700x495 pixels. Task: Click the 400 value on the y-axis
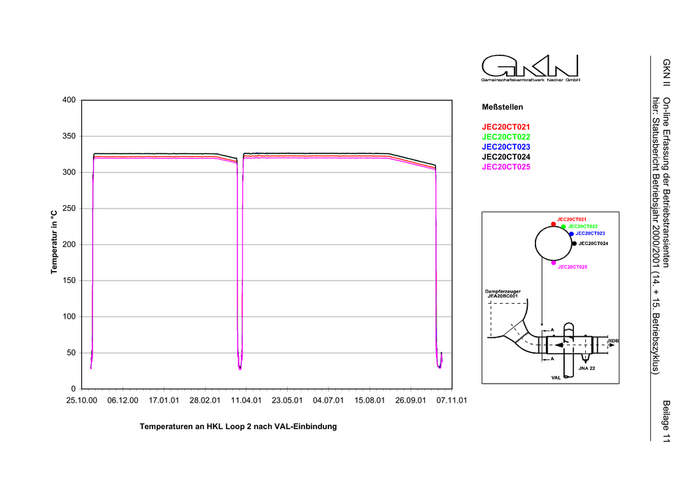coord(69,100)
